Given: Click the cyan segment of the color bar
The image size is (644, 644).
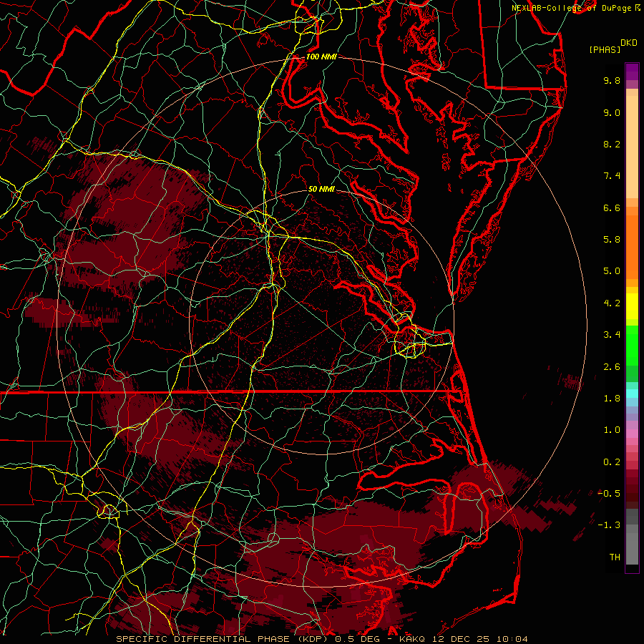Looking at the screenshot, I should point(632,394).
